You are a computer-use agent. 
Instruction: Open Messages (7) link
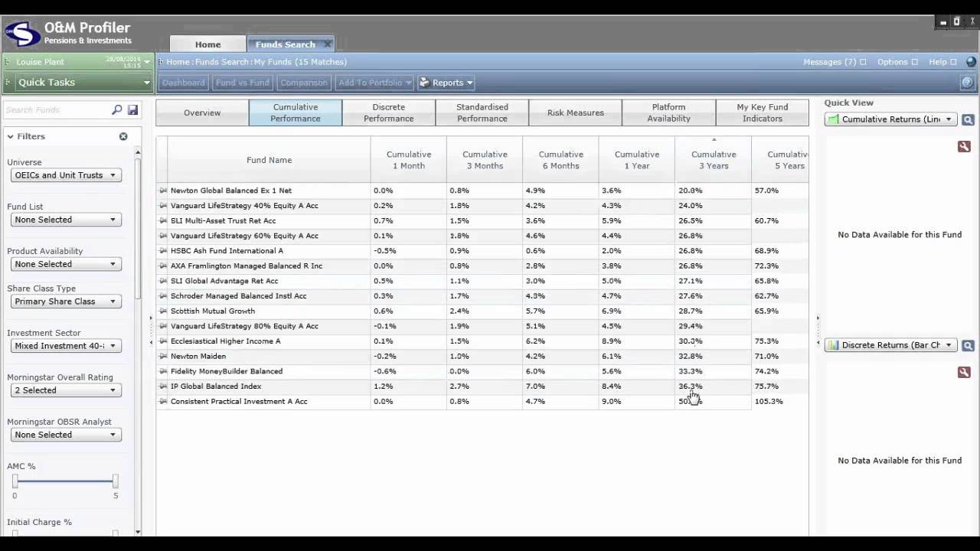tap(835, 62)
